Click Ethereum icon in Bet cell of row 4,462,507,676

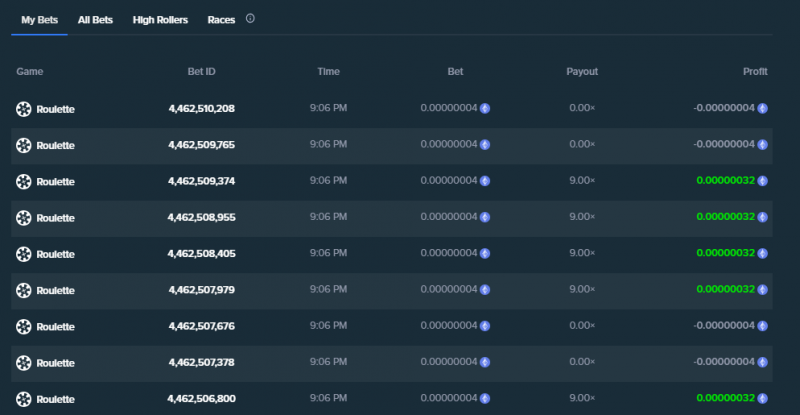coord(485,326)
